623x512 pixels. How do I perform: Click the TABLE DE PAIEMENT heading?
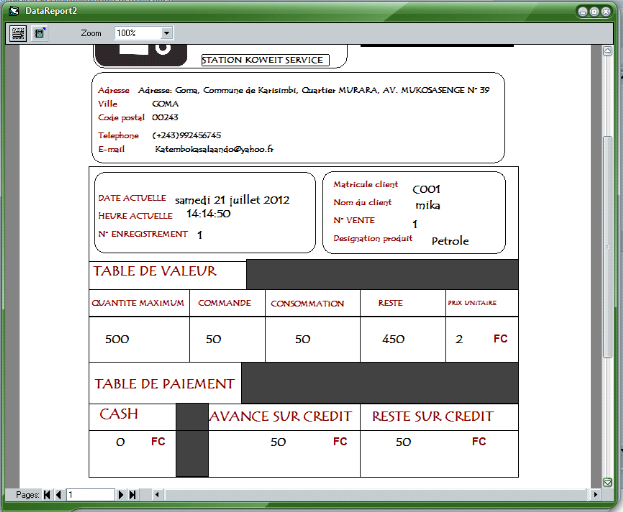coord(164,384)
